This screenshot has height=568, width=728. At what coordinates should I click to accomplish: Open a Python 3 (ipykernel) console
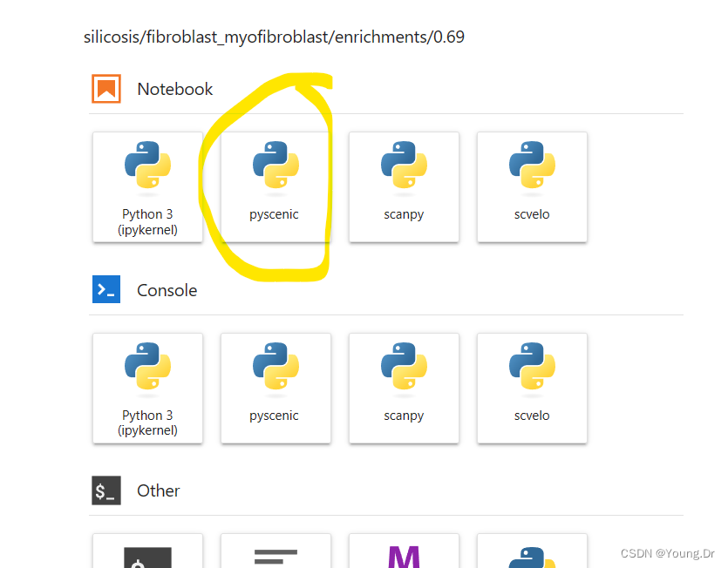pos(147,389)
